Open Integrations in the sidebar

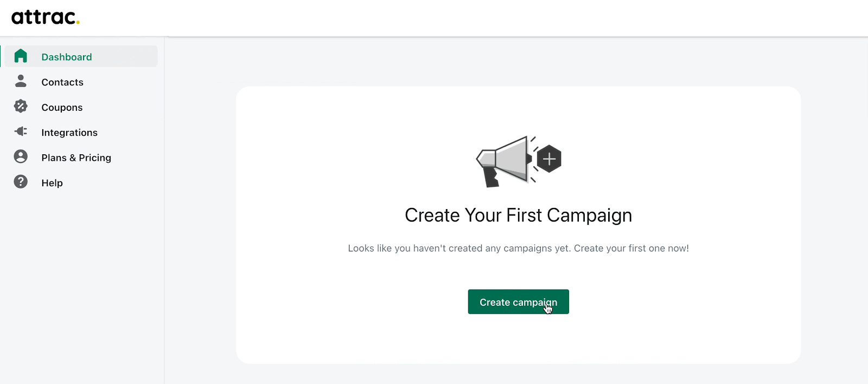[69, 132]
